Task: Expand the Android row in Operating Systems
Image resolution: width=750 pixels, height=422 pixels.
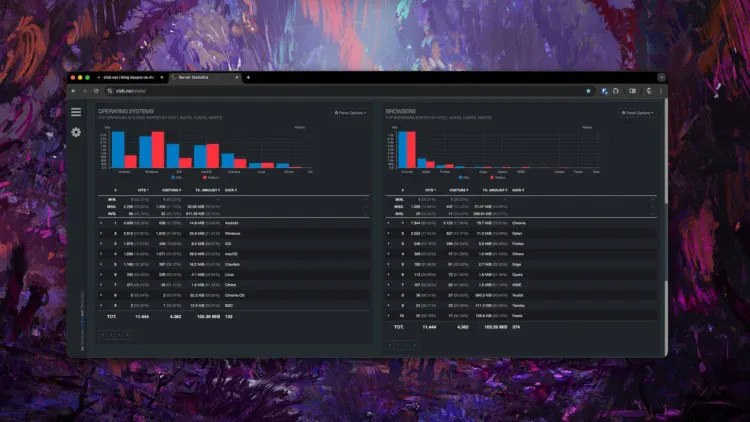Action: (x=101, y=223)
